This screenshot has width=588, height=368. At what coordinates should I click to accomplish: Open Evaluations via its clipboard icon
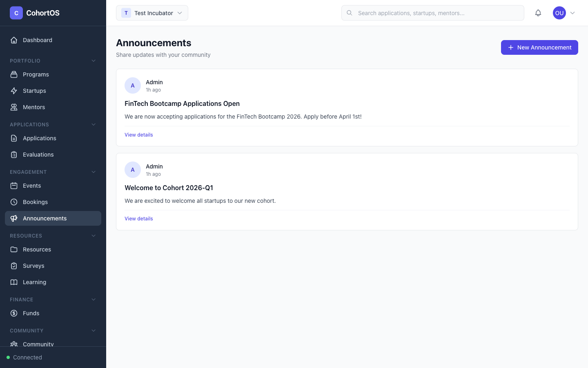[13, 154]
